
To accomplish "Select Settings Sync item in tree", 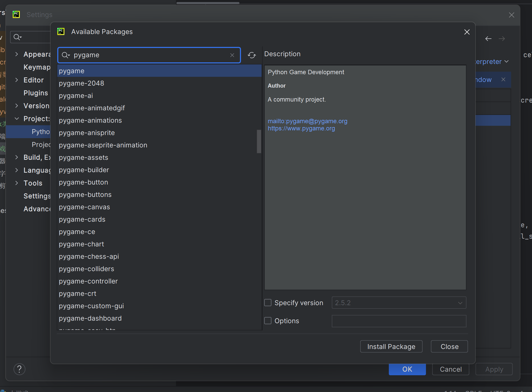I will [37, 196].
